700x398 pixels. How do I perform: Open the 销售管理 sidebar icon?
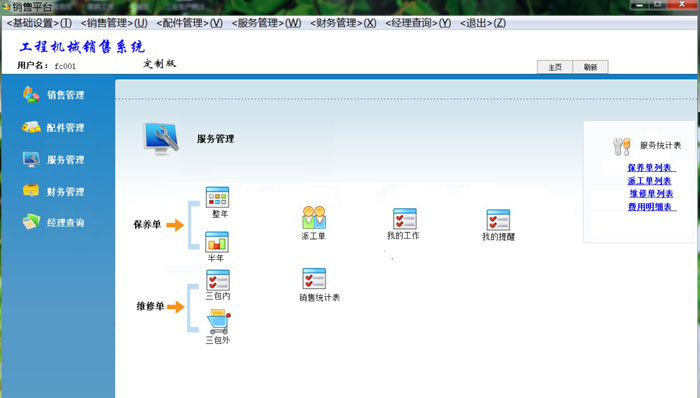pyautogui.click(x=31, y=94)
